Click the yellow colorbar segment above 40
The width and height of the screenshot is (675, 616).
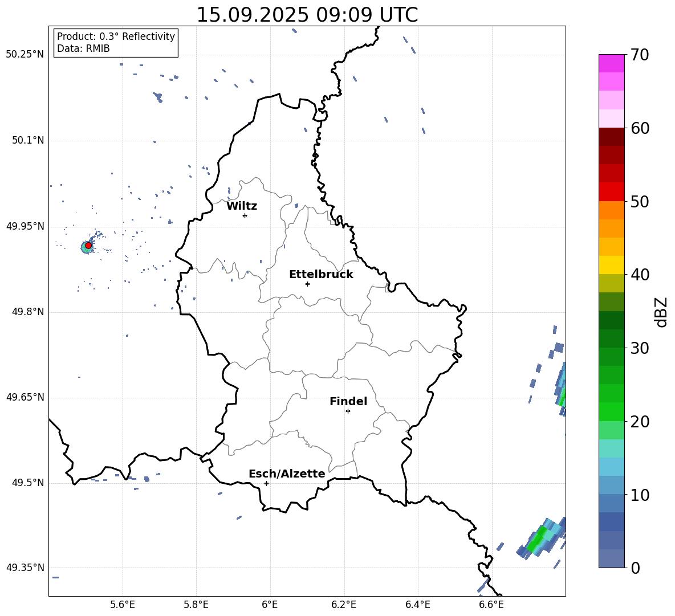pyautogui.click(x=611, y=265)
